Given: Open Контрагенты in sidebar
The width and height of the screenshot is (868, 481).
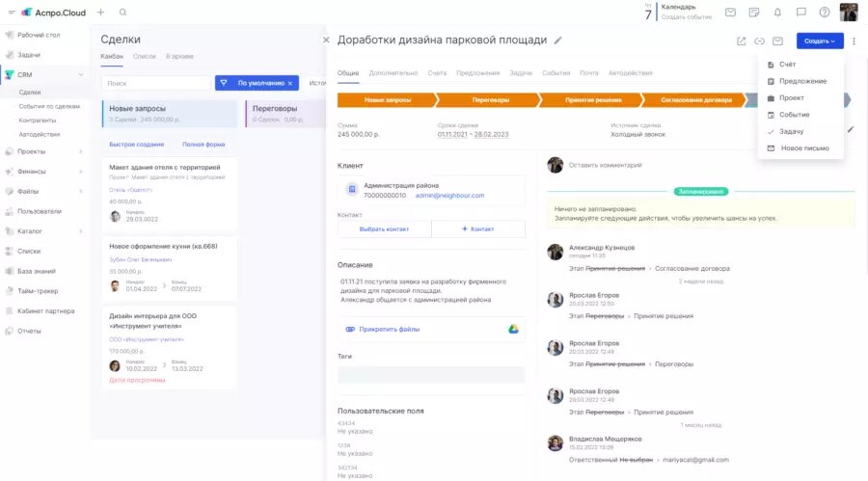Looking at the screenshot, I should (x=37, y=120).
